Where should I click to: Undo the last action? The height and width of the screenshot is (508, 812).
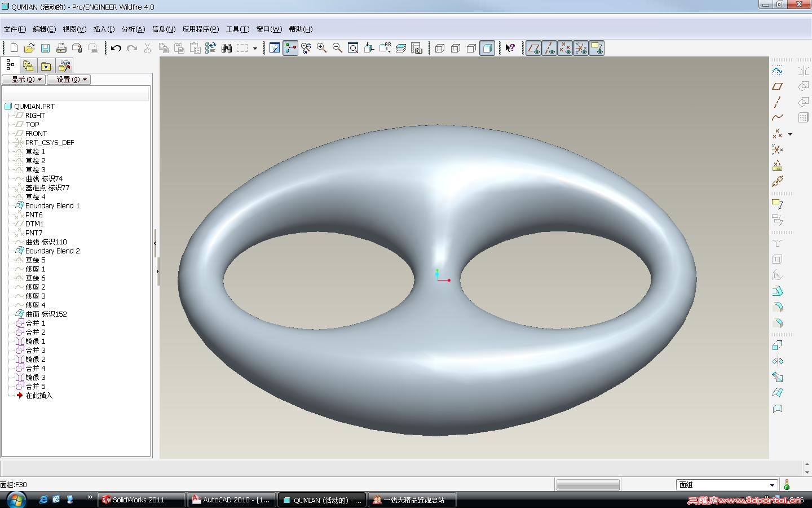(x=116, y=48)
